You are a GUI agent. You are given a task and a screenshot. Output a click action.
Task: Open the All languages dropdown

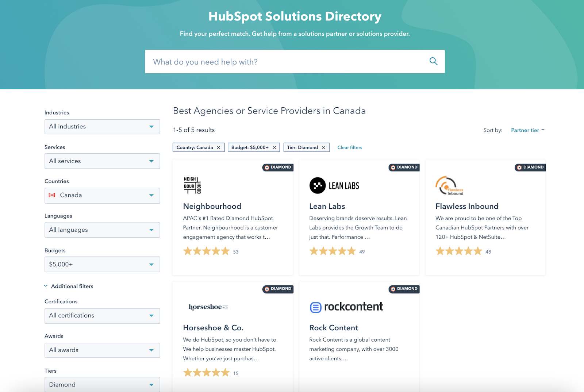click(102, 230)
